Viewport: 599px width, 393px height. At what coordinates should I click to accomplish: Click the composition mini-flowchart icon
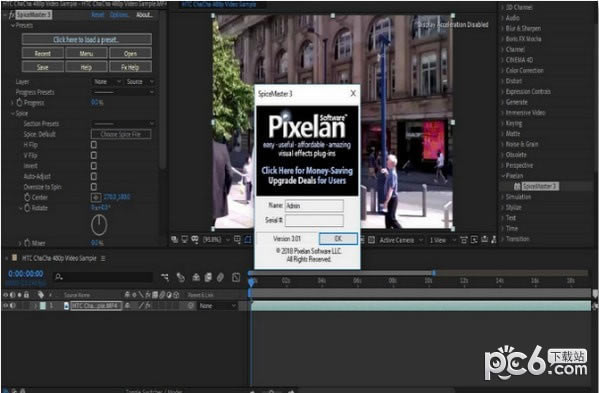pos(165,277)
